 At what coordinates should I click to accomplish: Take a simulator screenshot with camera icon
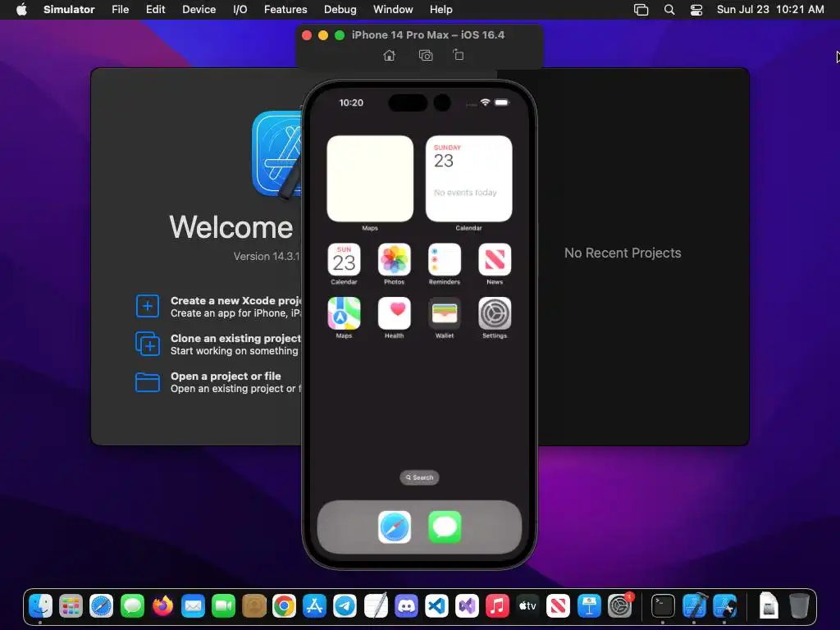click(426, 55)
